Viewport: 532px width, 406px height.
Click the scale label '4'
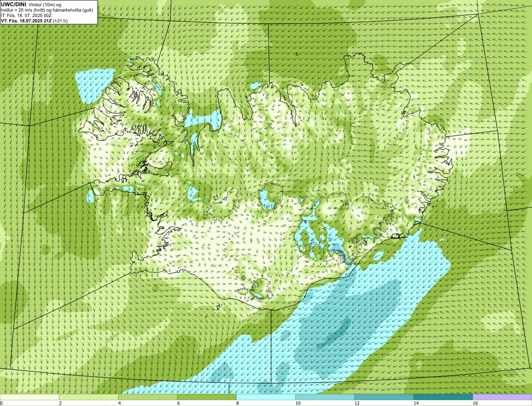point(119,403)
